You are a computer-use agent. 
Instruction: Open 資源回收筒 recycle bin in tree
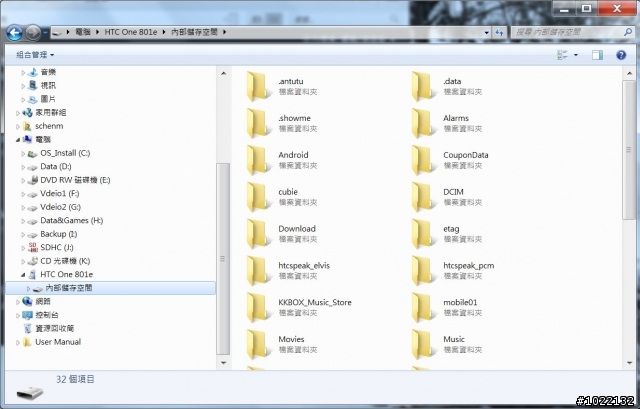pyautogui.click(x=54, y=328)
